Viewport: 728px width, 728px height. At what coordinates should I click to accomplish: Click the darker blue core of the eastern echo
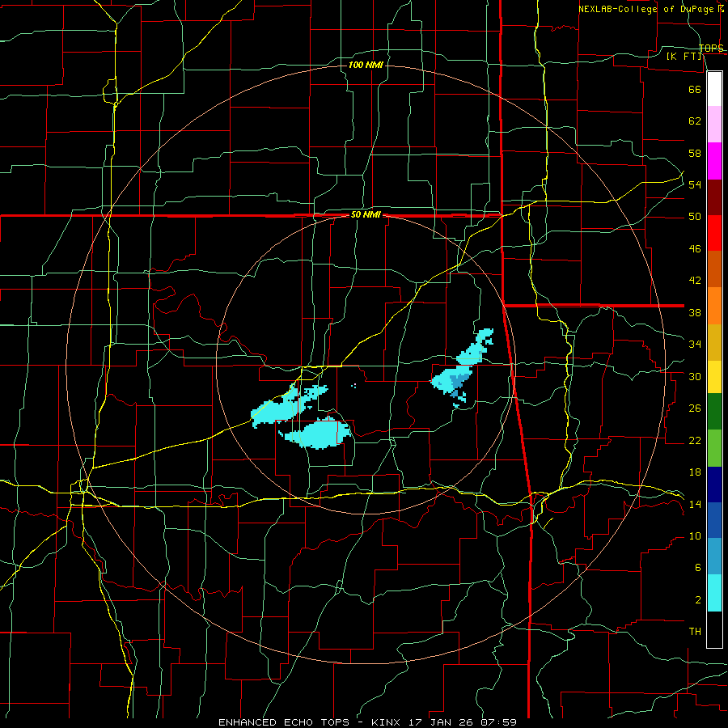pyautogui.click(x=459, y=383)
